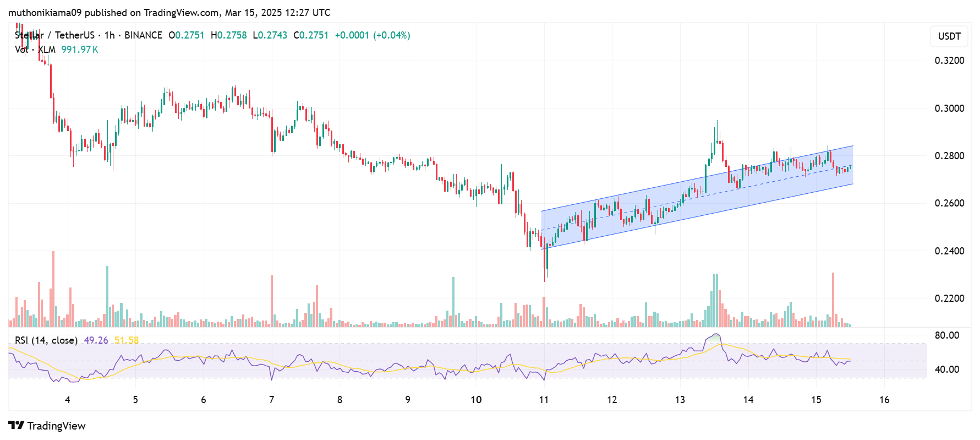Click the USDT currency label box
The height and width of the screenshot is (440, 980).
pos(949,36)
